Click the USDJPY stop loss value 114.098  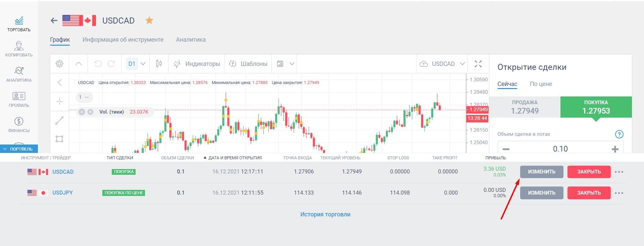400,193
